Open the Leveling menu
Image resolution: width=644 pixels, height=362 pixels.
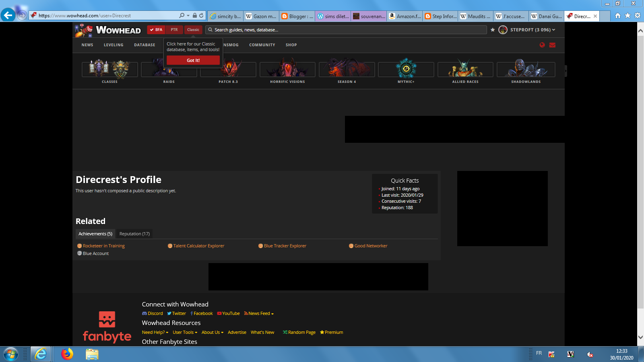pos(114,45)
